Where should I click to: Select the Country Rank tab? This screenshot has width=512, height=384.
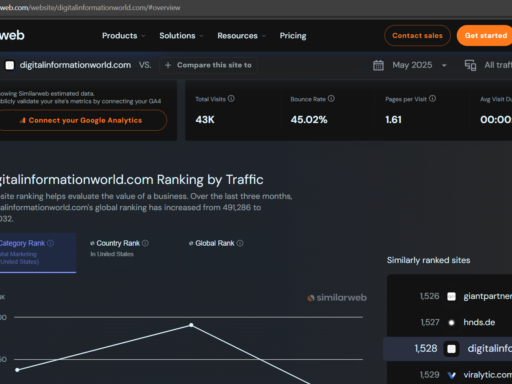[119, 248]
